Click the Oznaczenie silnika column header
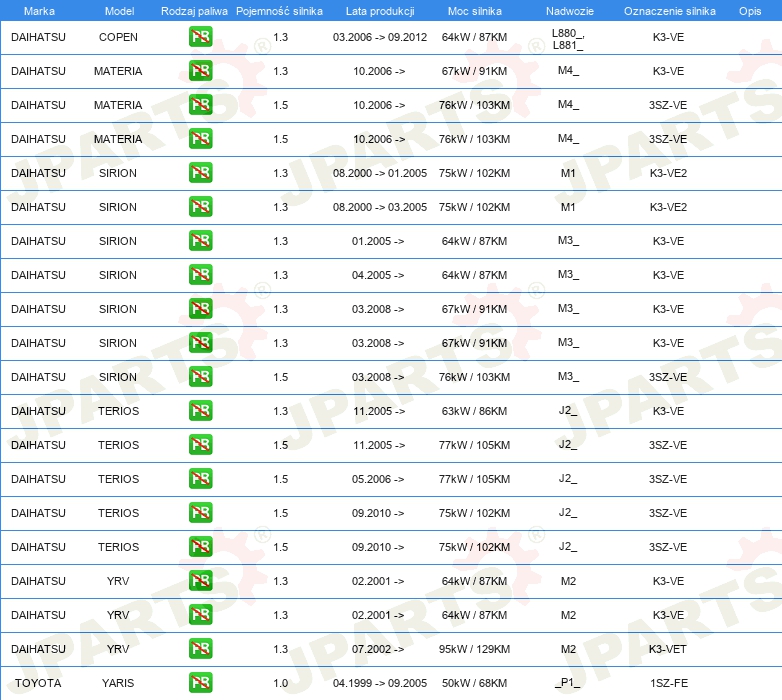 [x=670, y=11]
